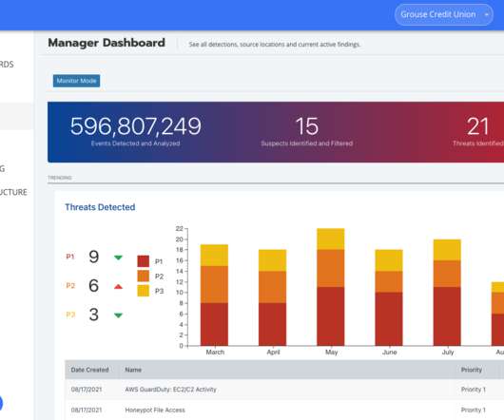
Task: Click the P1 green down trend arrow
Action: [118, 258]
